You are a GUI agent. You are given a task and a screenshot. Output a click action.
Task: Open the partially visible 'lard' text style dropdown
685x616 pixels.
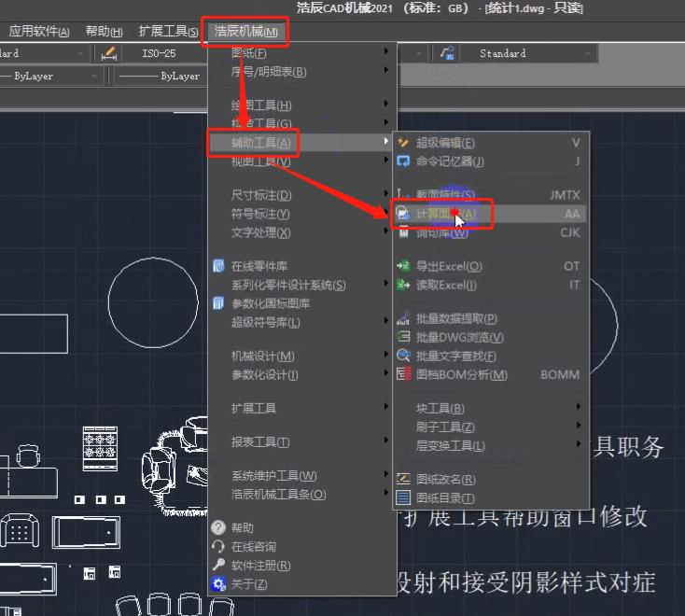[x=43, y=53]
